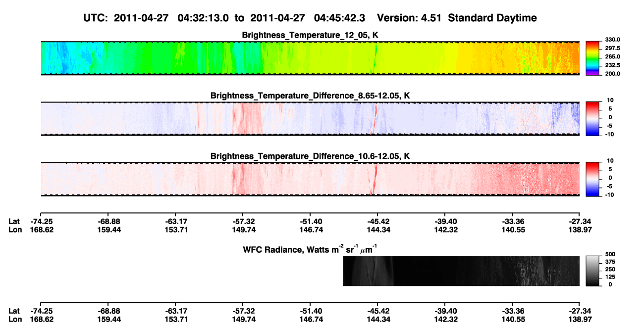This screenshot has width=644, height=330.
Task: Click the -10 tick on the 10.6-12.05 colorbar
Action: tap(610, 194)
